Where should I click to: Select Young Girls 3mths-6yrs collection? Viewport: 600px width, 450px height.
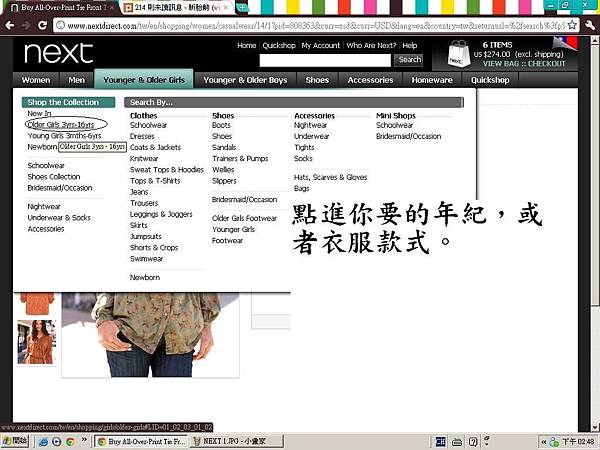point(64,136)
